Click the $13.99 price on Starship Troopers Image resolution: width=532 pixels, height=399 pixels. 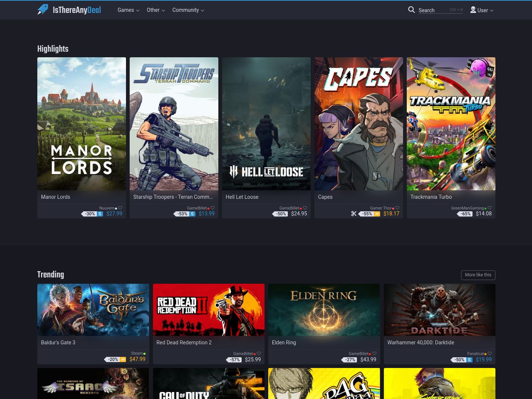(207, 214)
